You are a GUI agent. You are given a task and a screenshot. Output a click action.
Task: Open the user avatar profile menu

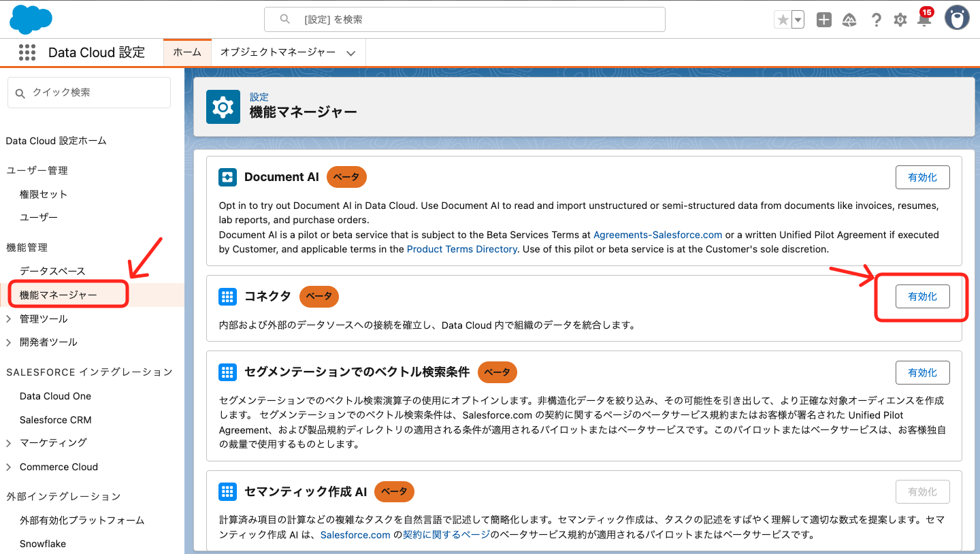957,18
